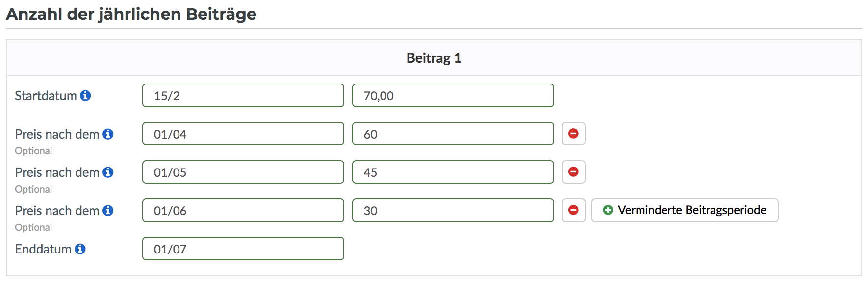Image resolution: width=868 pixels, height=281 pixels.
Task: Focus the Enddatum field showing 01/07
Action: (243, 249)
